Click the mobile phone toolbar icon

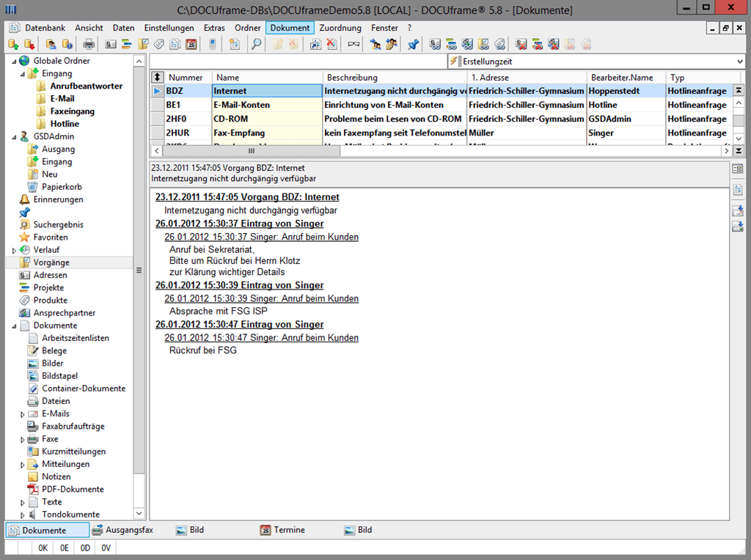click(x=213, y=45)
